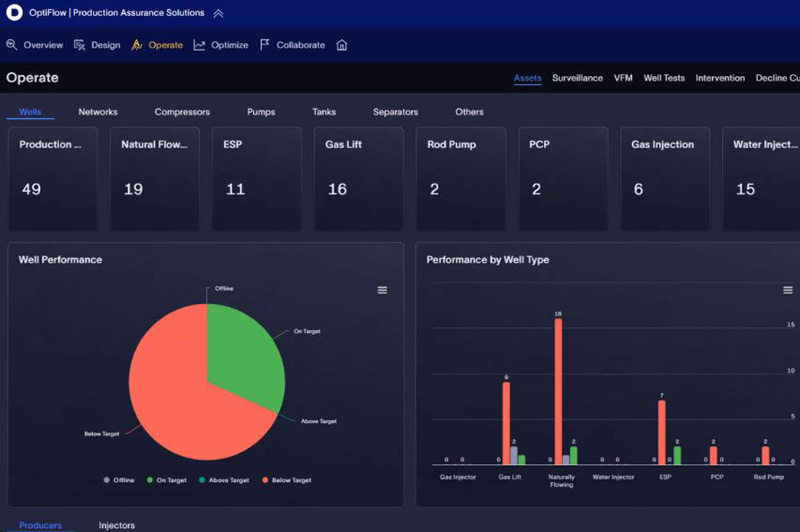Select the Gas Lift wells card

pos(359,179)
